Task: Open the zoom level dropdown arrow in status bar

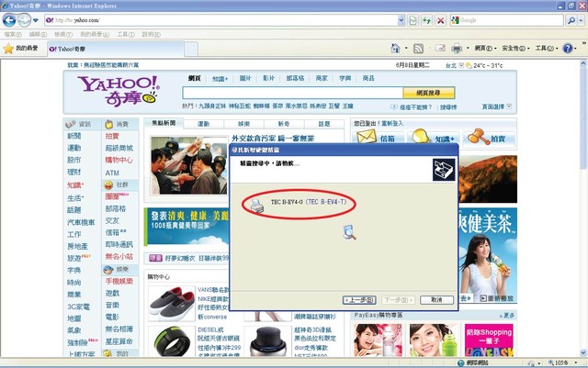Action: pyautogui.click(x=576, y=362)
